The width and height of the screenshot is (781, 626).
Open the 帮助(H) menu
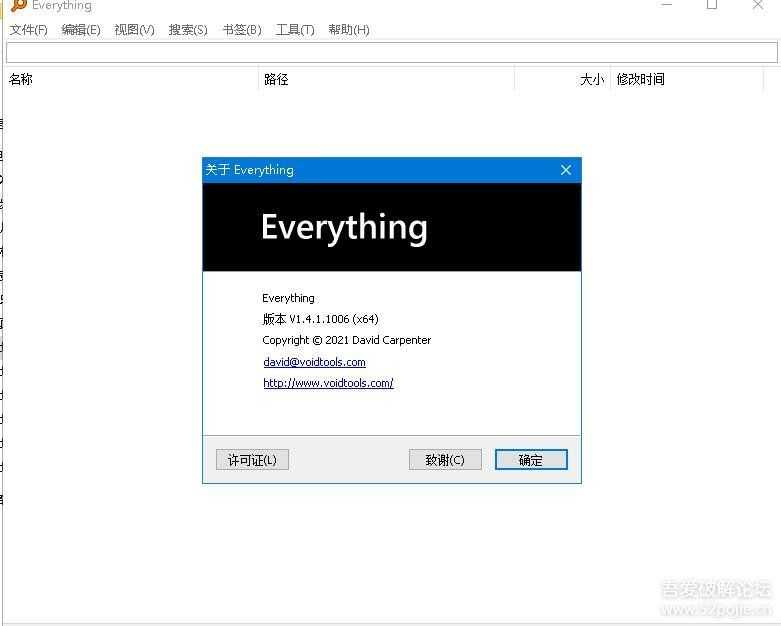point(349,30)
